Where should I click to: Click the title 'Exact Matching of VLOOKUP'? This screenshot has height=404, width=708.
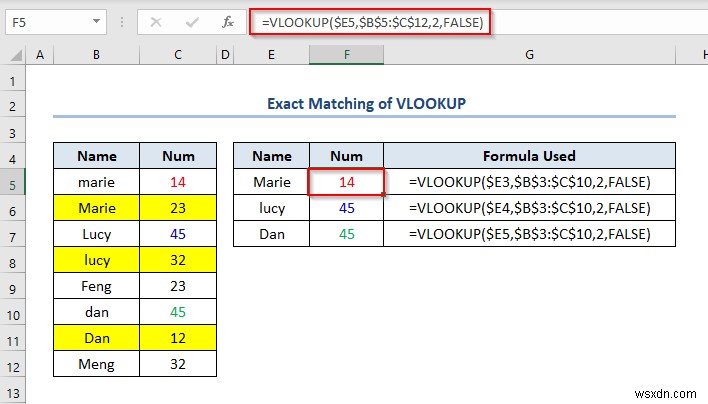pyautogui.click(x=366, y=103)
